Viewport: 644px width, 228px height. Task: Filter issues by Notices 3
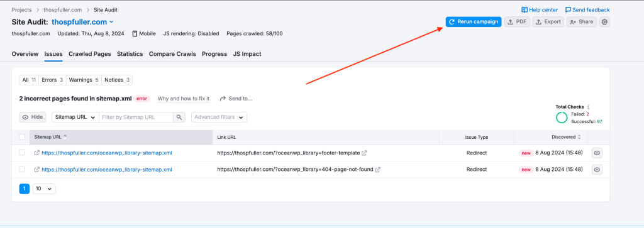click(116, 80)
